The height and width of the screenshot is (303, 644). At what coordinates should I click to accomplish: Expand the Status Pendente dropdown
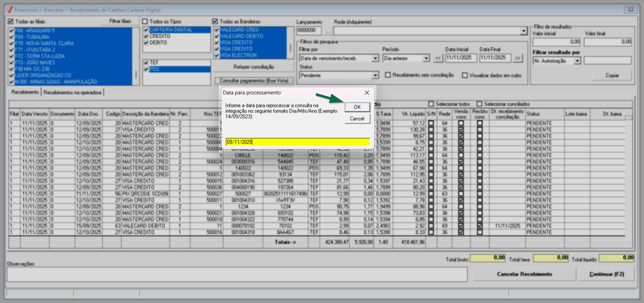[x=375, y=76]
